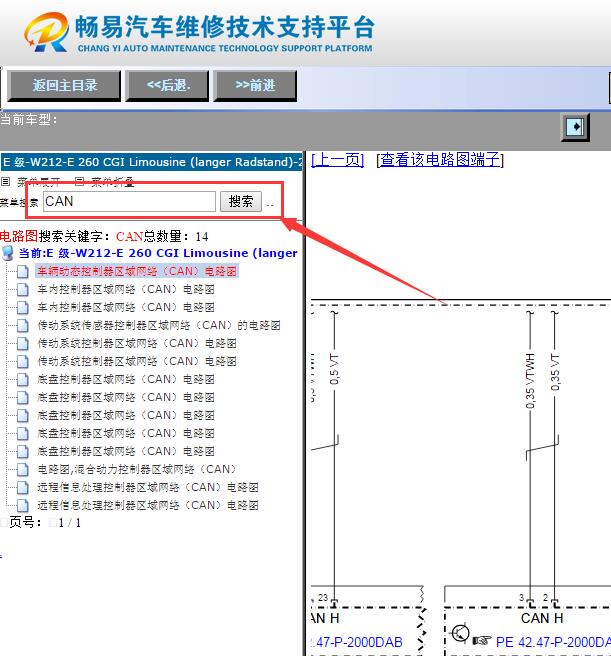Viewport: 611px width, 656px height.
Task: Collapse all with 菜单折叠 label
Action: (113, 182)
